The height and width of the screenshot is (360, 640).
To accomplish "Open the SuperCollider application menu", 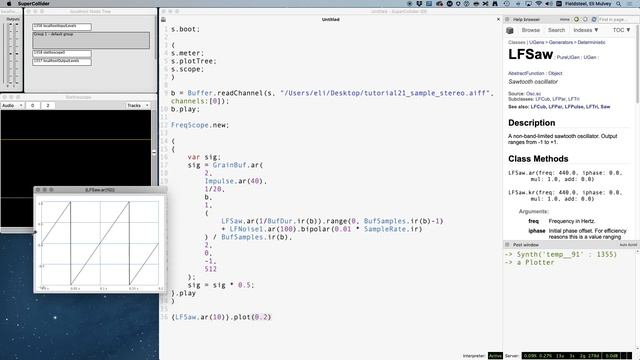I will pyautogui.click(x=33, y=4).
